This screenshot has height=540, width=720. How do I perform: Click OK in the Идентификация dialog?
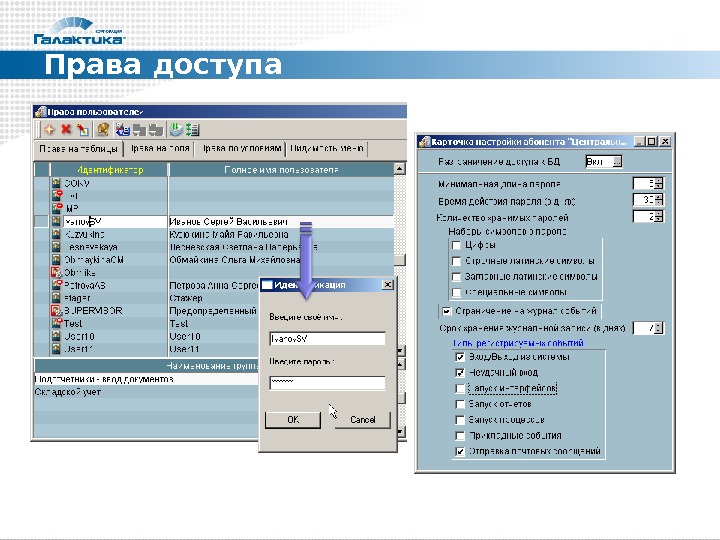click(x=293, y=420)
